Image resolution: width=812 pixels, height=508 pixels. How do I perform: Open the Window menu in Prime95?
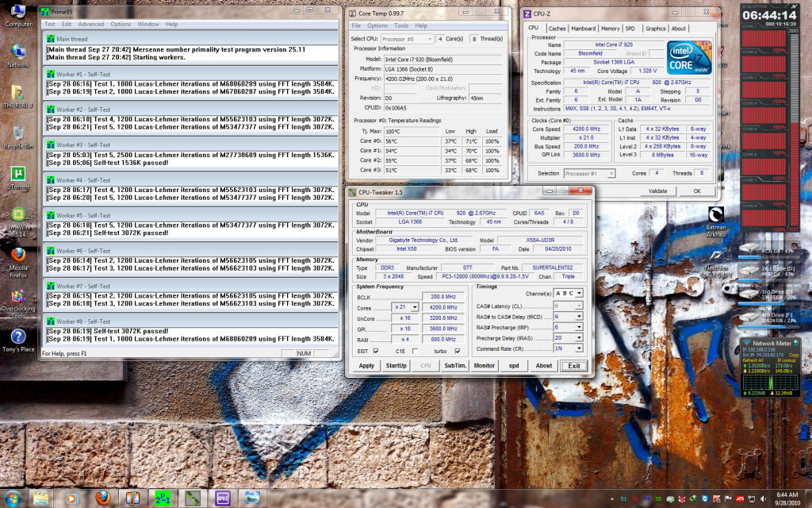click(x=148, y=25)
